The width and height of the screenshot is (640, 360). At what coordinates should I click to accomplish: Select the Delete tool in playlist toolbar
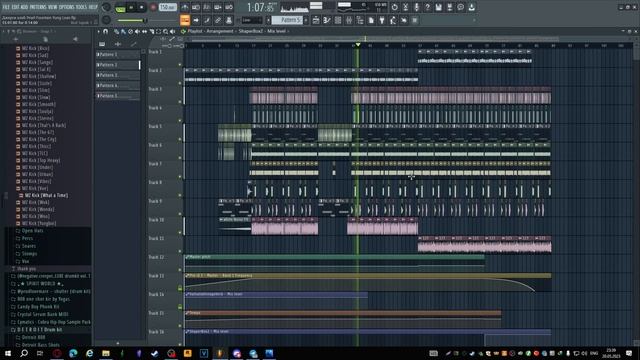click(x=130, y=31)
